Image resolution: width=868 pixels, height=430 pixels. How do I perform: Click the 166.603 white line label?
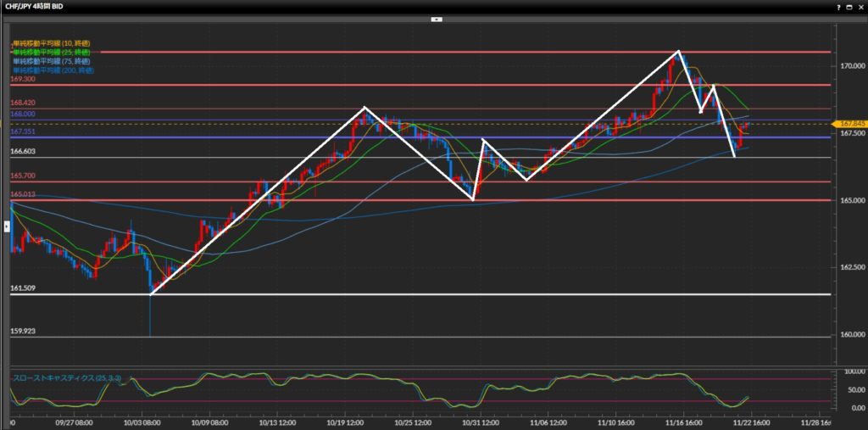23,152
